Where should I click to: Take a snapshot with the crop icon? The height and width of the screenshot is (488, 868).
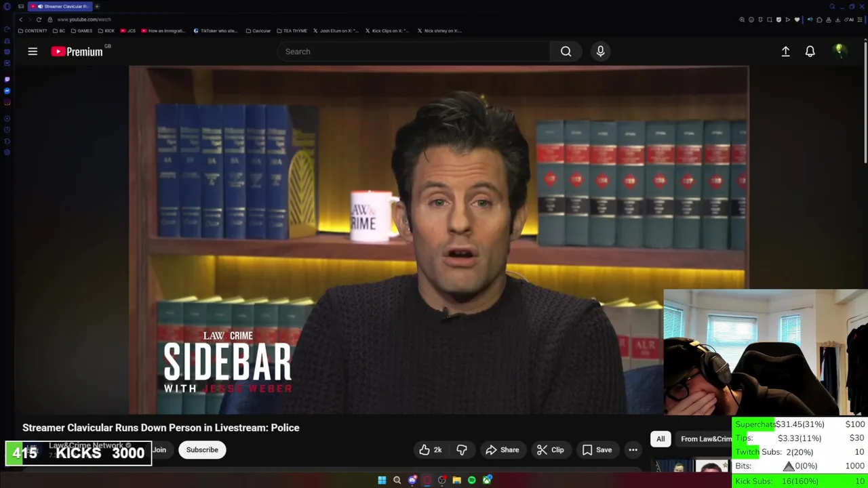770,20
